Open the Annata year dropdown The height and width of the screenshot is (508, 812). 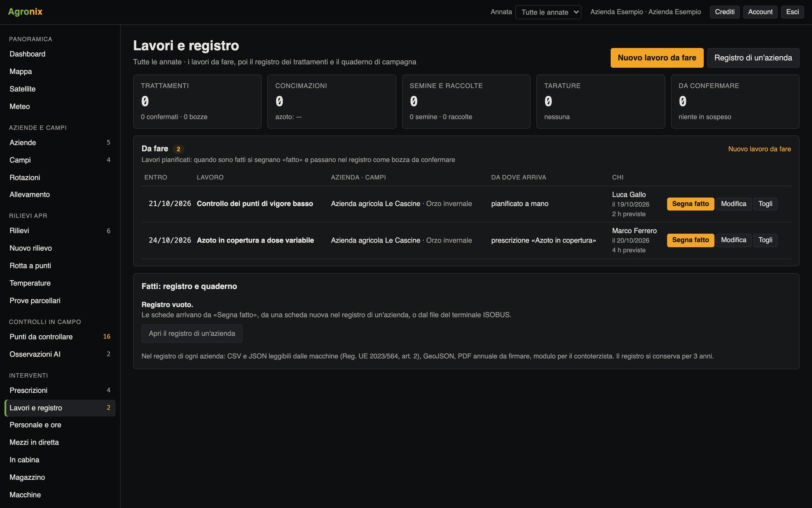[548, 12]
